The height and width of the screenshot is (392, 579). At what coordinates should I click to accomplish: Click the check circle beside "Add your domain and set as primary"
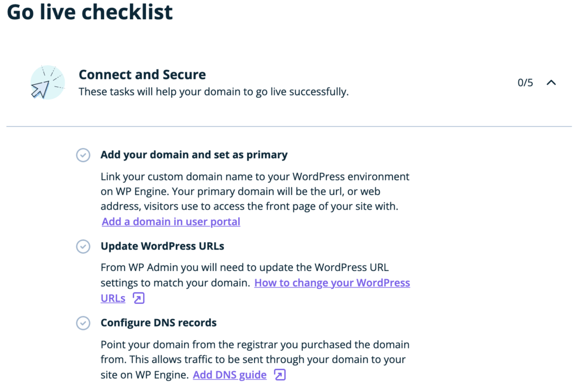(83, 155)
